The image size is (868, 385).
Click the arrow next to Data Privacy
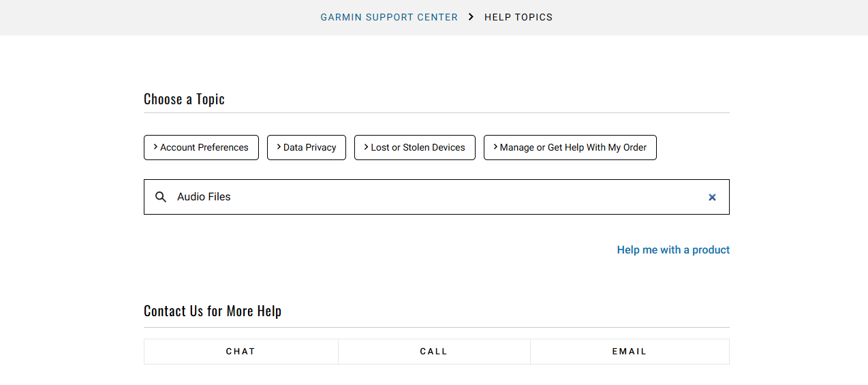tap(279, 147)
